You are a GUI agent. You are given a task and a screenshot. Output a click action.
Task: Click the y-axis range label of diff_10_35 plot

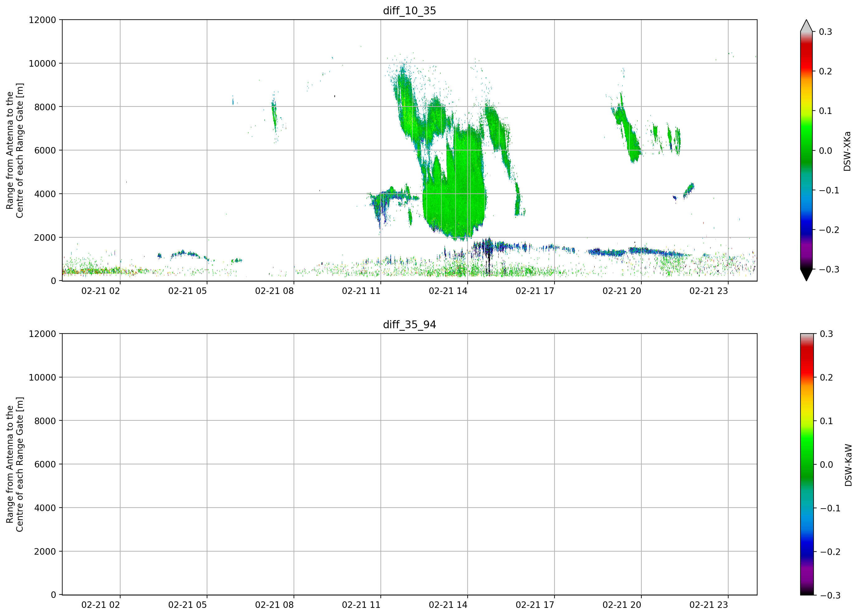tap(15, 150)
